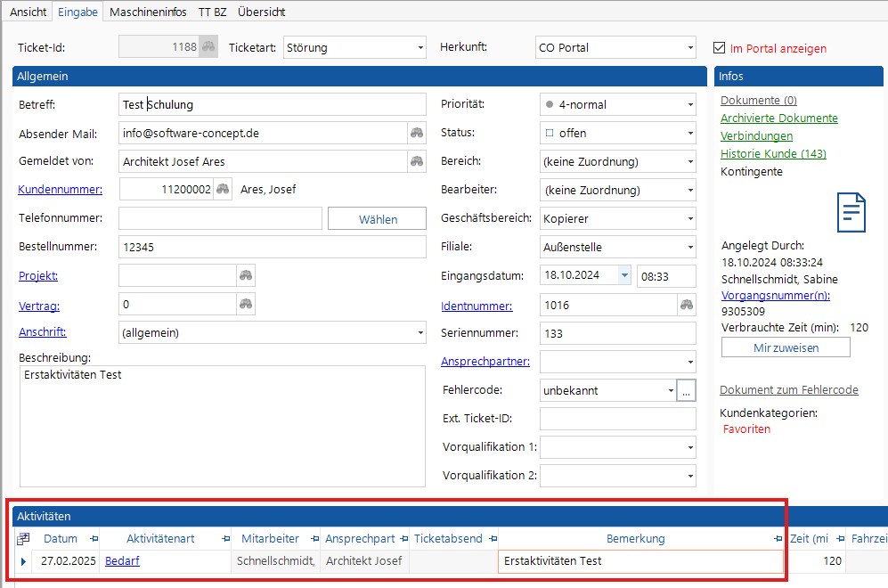Open the Ticketart dropdown
The height and width of the screenshot is (588, 888).
pos(420,47)
